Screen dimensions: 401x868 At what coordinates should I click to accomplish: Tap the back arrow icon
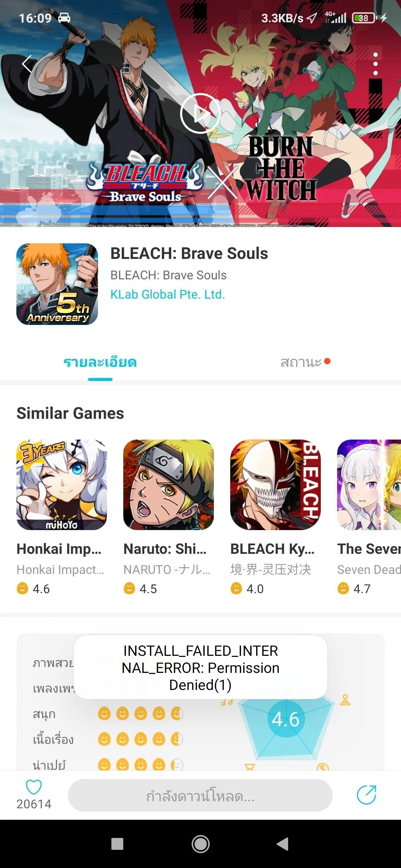click(x=27, y=64)
